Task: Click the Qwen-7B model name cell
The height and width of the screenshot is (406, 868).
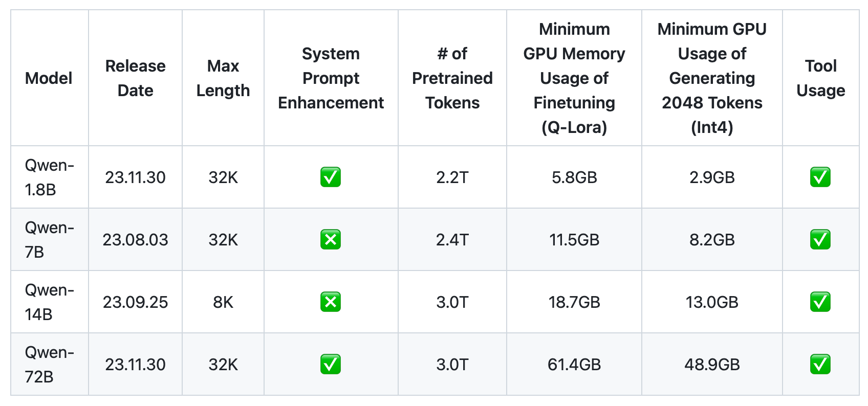Action: [50, 240]
